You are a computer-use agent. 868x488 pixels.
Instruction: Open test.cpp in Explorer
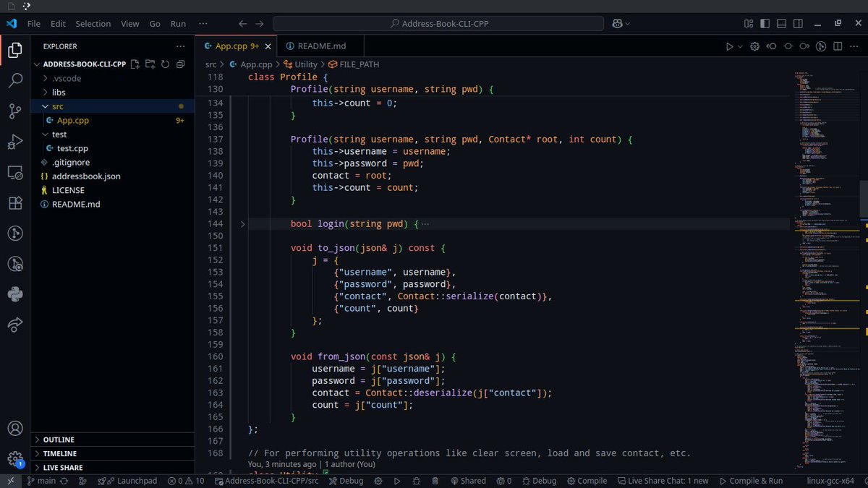point(72,148)
